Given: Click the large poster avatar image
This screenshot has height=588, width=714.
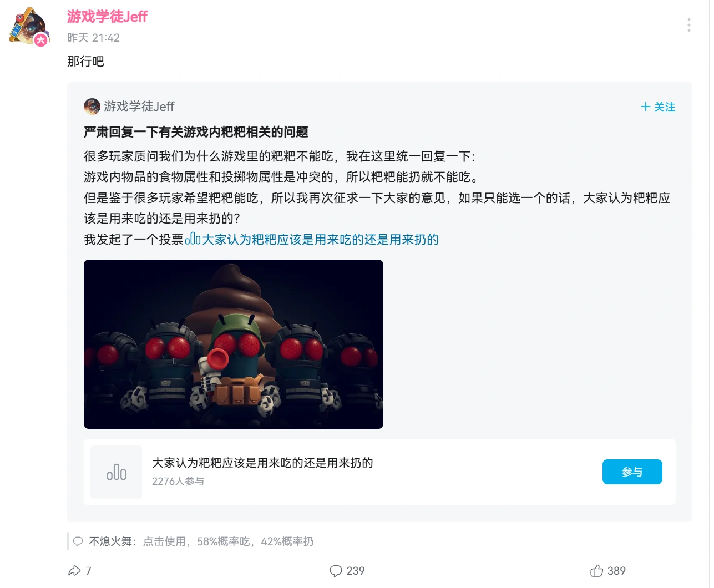Looking at the screenshot, I should pos(29,26).
